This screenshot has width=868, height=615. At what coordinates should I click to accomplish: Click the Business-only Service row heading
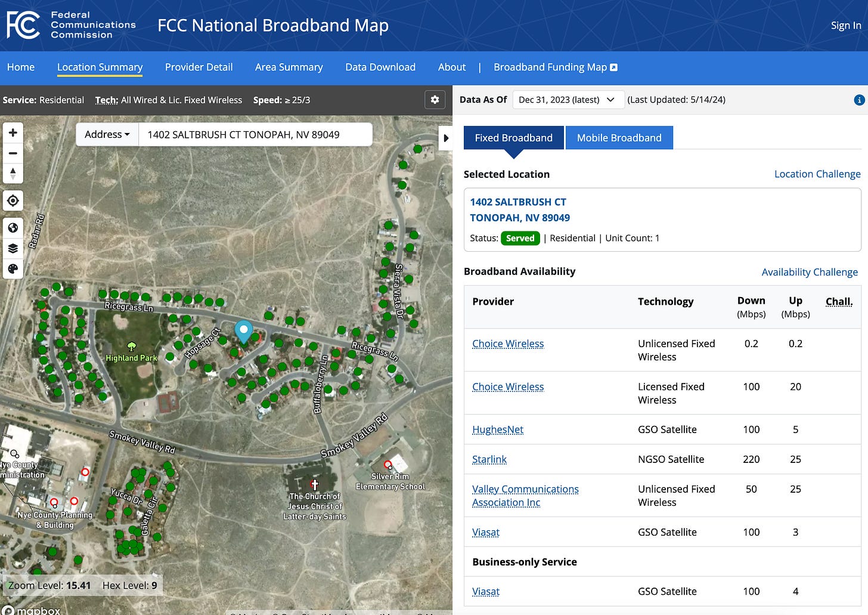click(x=525, y=562)
